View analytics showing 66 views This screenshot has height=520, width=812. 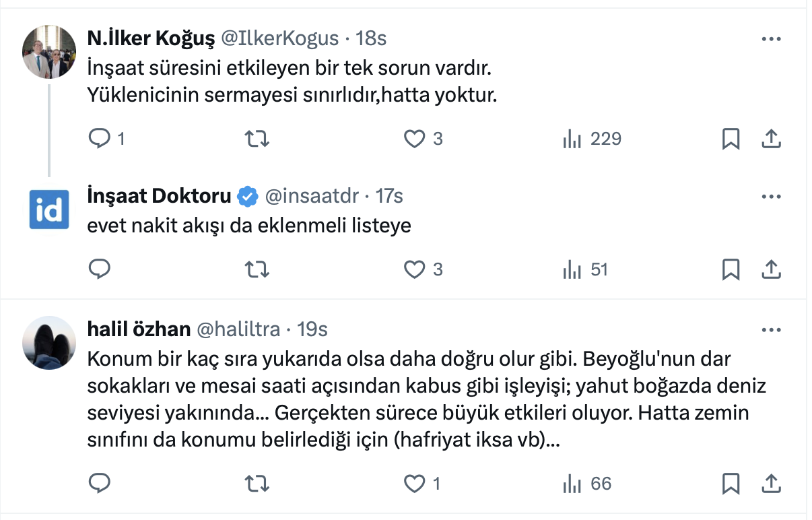587,483
